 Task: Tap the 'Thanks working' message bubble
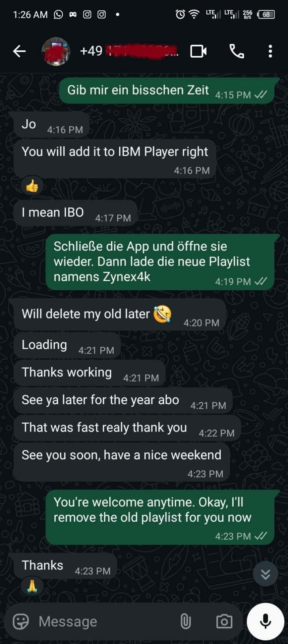[x=89, y=374]
